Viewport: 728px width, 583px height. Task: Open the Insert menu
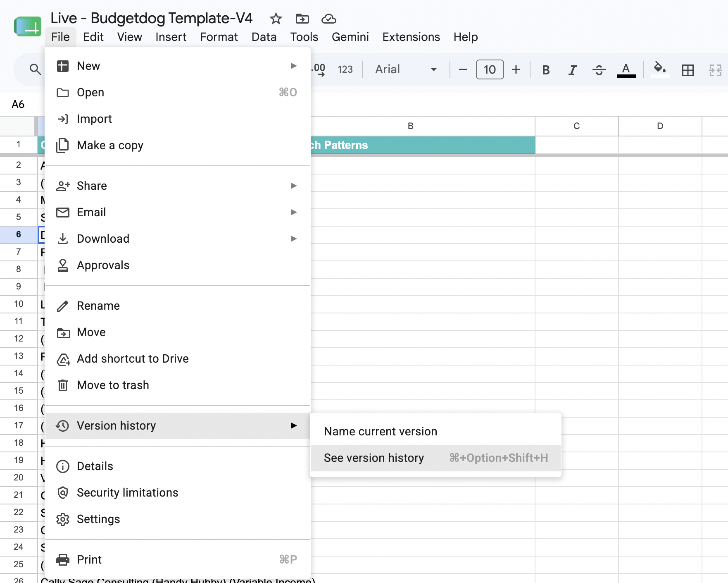pyautogui.click(x=171, y=37)
